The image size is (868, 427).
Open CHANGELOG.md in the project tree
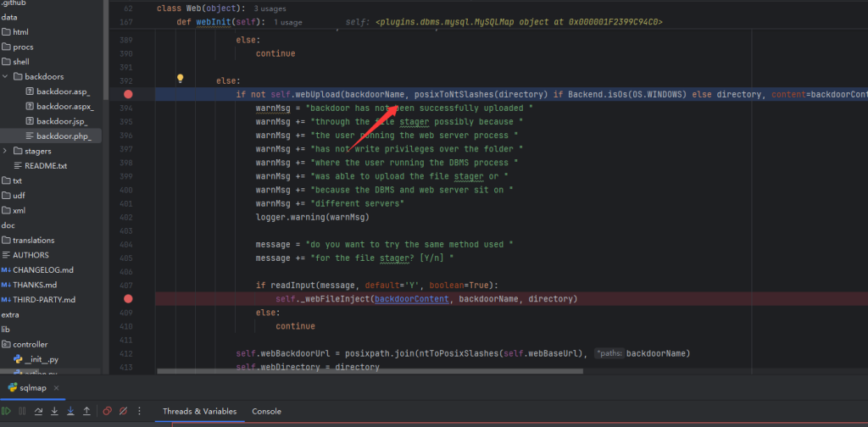click(42, 269)
